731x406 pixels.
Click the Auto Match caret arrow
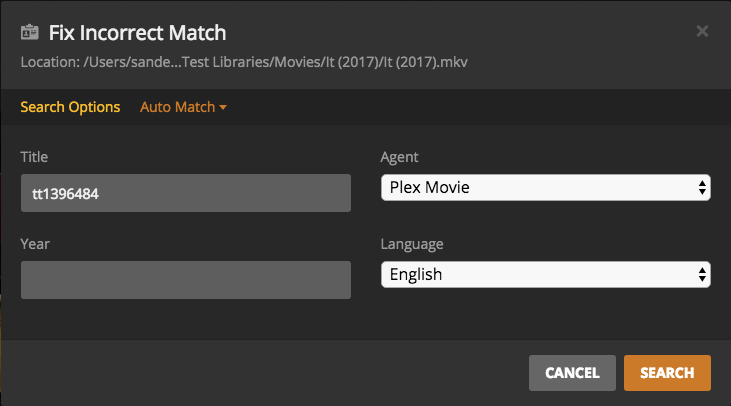pyautogui.click(x=223, y=108)
